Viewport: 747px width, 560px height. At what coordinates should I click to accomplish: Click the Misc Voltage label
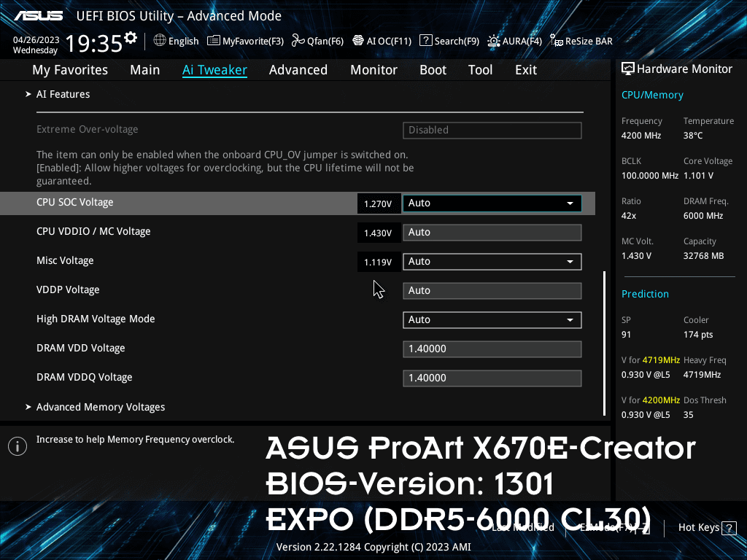pyautogui.click(x=65, y=261)
